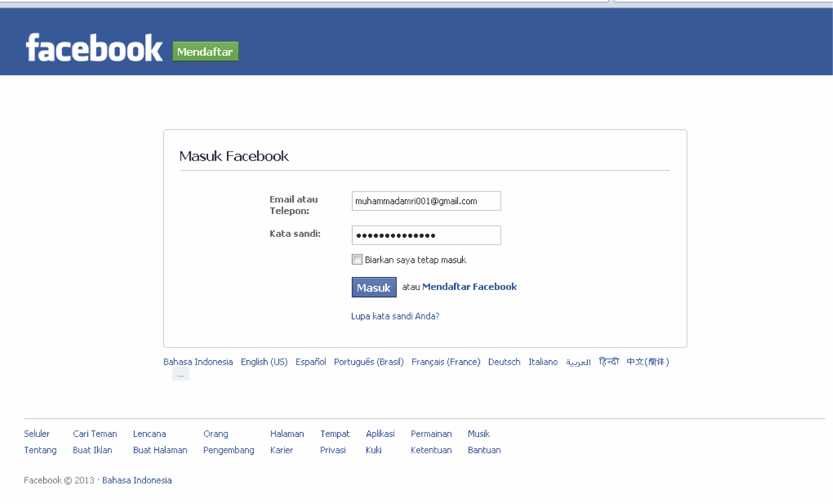Open the Tempat footer link

point(335,434)
